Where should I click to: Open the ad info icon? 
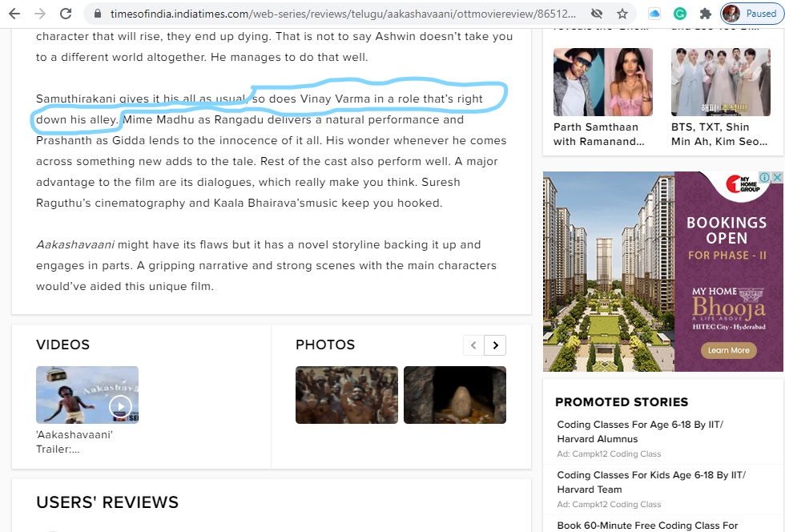pos(765,177)
